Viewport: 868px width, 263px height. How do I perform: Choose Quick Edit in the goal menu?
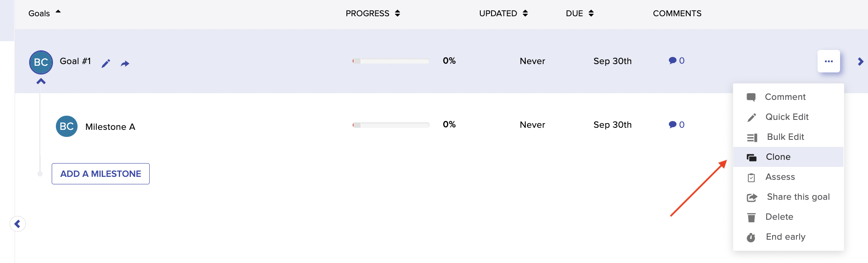tap(788, 117)
